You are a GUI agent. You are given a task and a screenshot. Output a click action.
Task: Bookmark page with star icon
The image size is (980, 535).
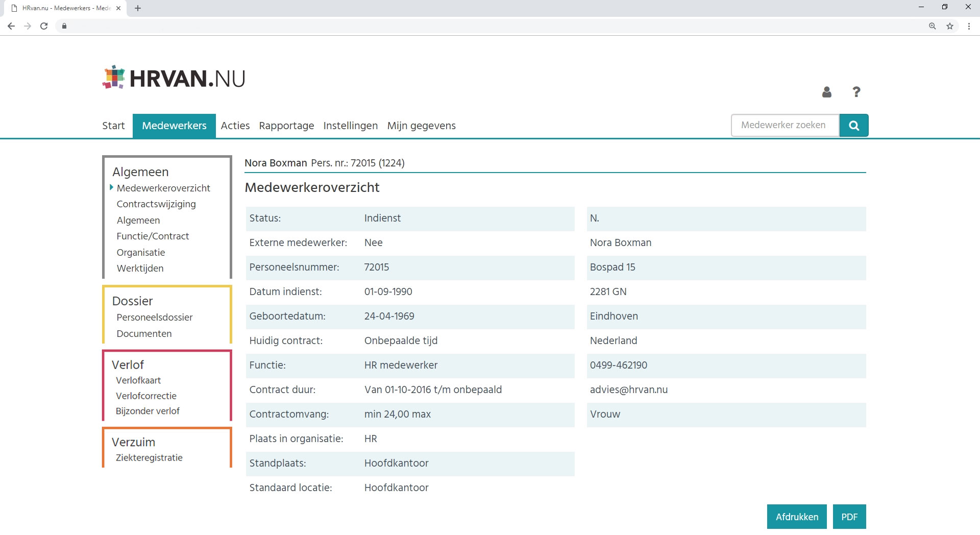(950, 26)
